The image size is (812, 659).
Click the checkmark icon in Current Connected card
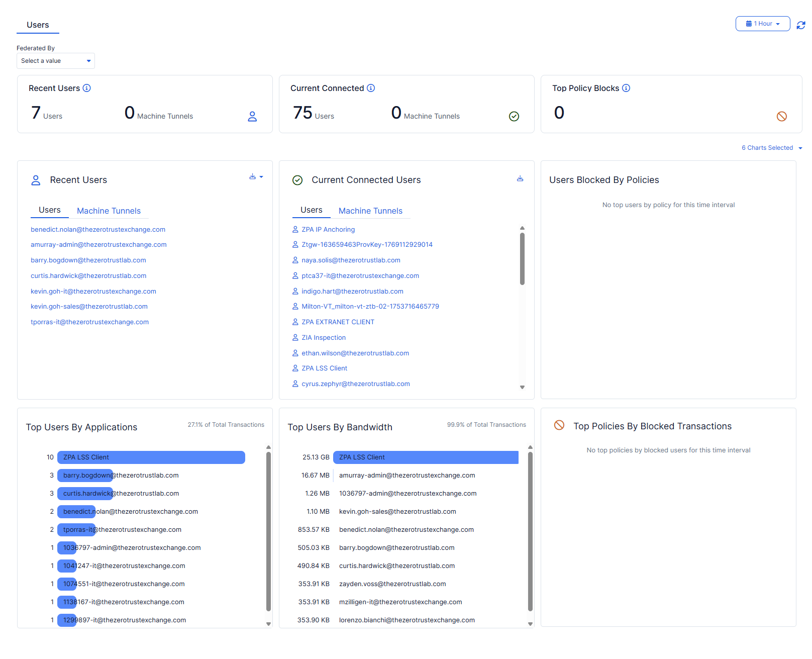coord(514,116)
